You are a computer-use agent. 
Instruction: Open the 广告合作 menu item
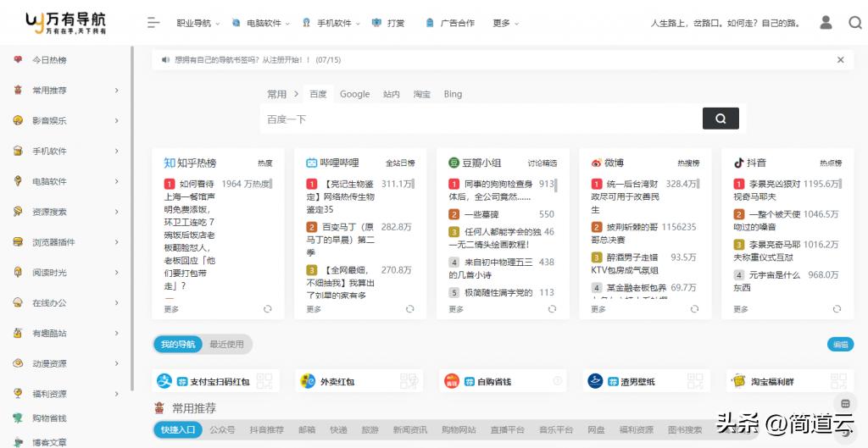point(449,23)
